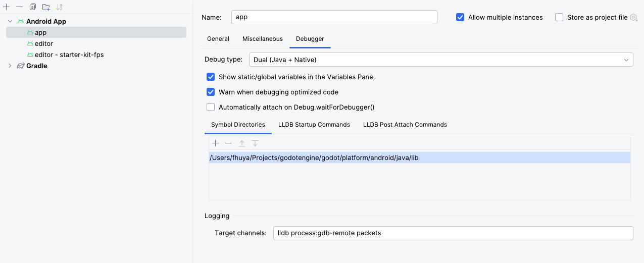Add a symbol directory with the plus icon
This screenshot has height=263, width=644.
(216, 143)
